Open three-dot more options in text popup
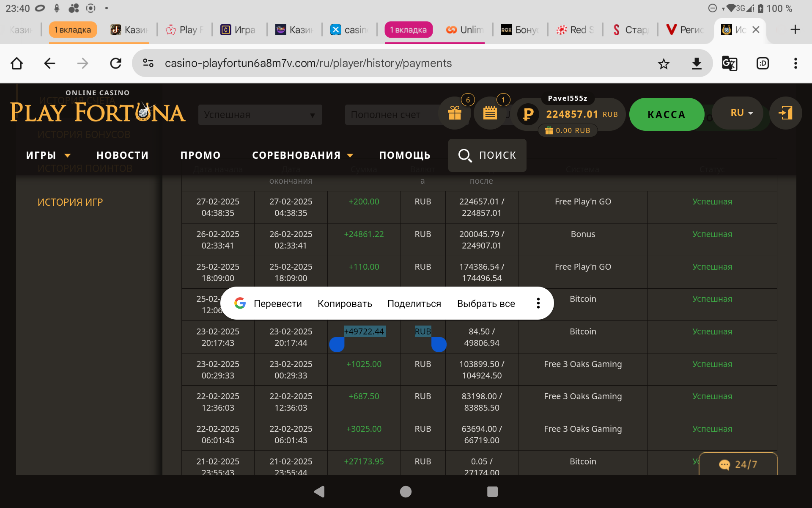The image size is (812, 508). pyautogui.click(x=538, y=303)
